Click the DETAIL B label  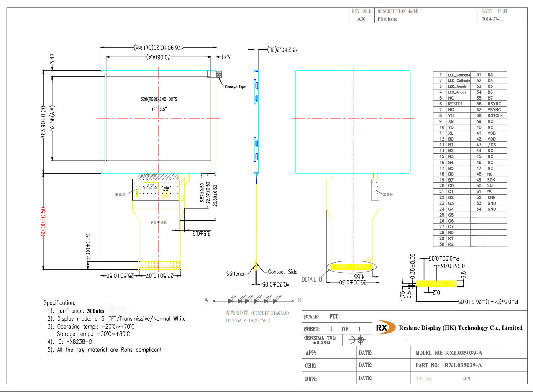pos(312,279)
